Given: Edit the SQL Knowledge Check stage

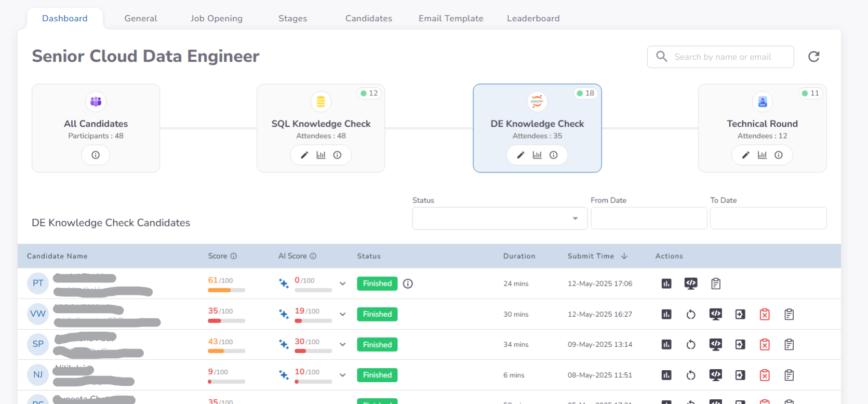Looking at the screenshot, I should 304,155.
